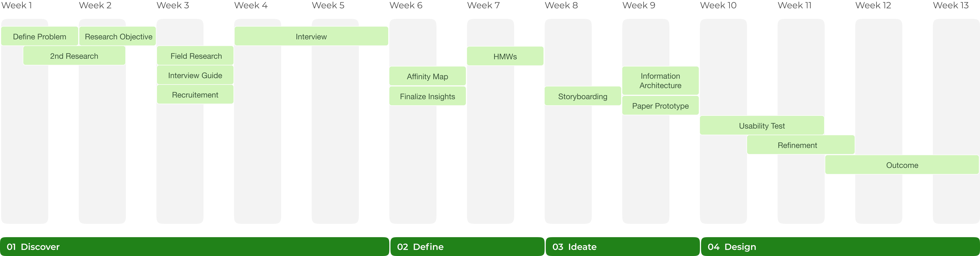Click the HMWs task block

pos(505,56)
